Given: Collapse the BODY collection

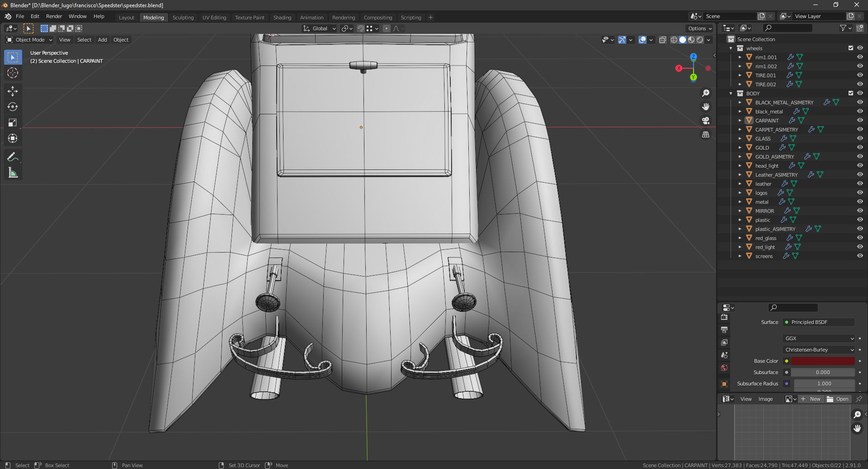Looking at the screenshot, I should tap(731, 94).
